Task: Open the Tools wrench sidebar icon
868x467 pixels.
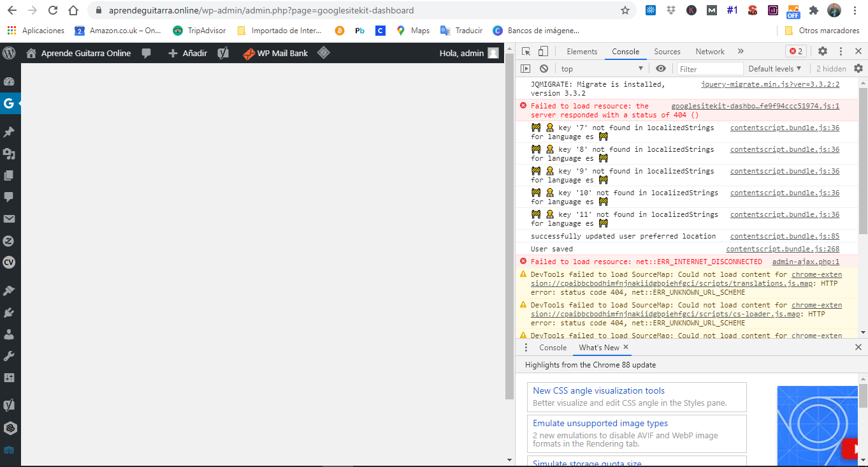Action: tap(9, 356)
